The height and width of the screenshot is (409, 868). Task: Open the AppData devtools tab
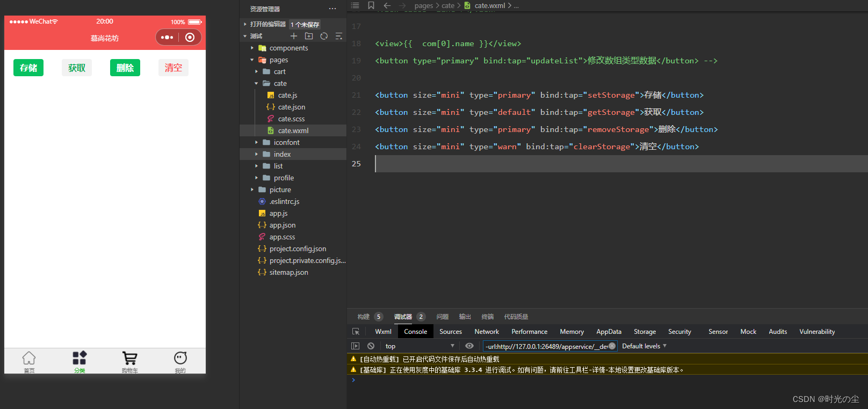(x=609, y=332)
